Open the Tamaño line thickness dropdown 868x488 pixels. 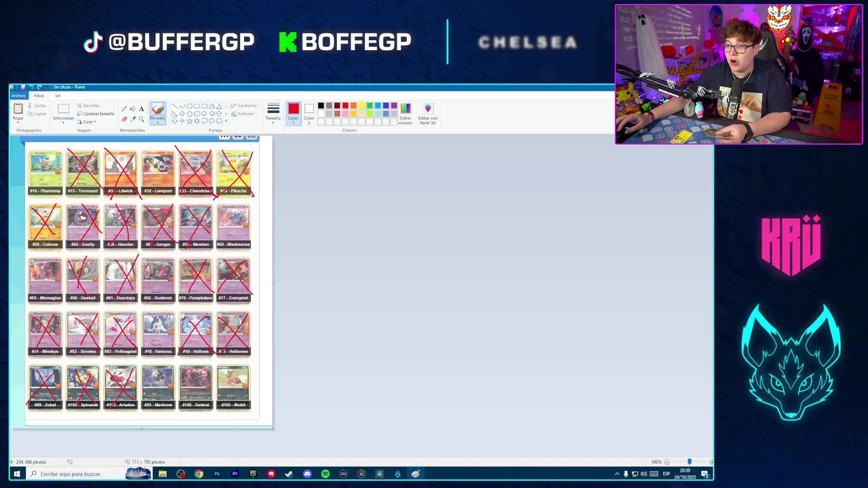coord(273,113)
